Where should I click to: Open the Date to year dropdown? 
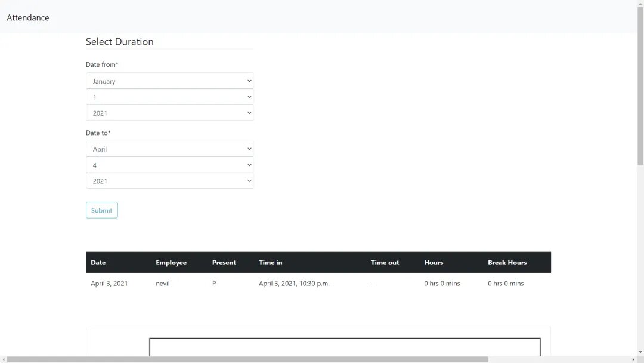click(169, 181)
